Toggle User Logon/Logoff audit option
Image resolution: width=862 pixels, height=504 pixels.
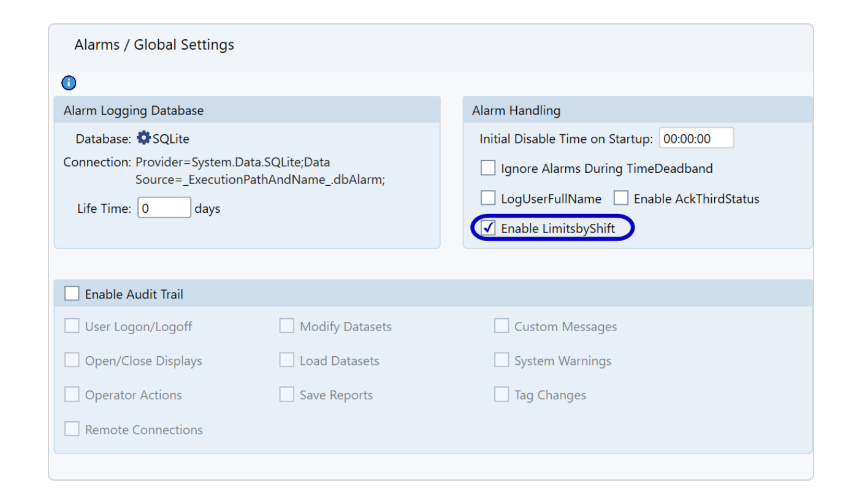(72, 326)
